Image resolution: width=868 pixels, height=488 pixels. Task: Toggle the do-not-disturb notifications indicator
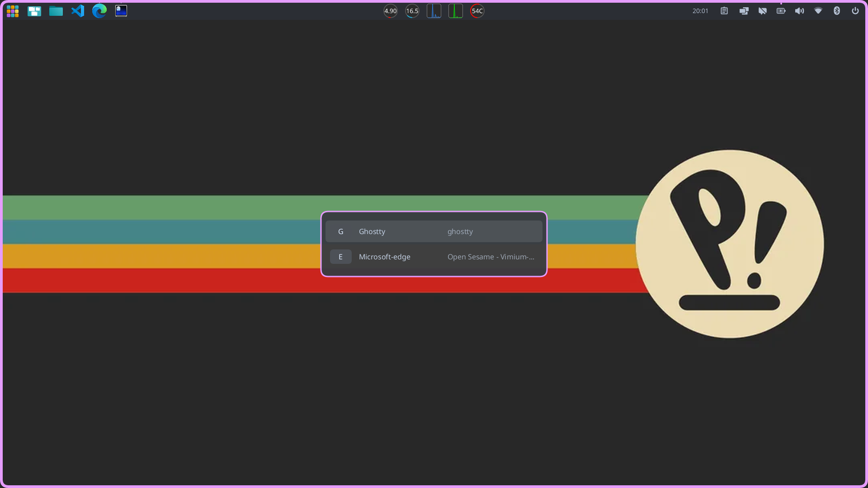point(763,11)
